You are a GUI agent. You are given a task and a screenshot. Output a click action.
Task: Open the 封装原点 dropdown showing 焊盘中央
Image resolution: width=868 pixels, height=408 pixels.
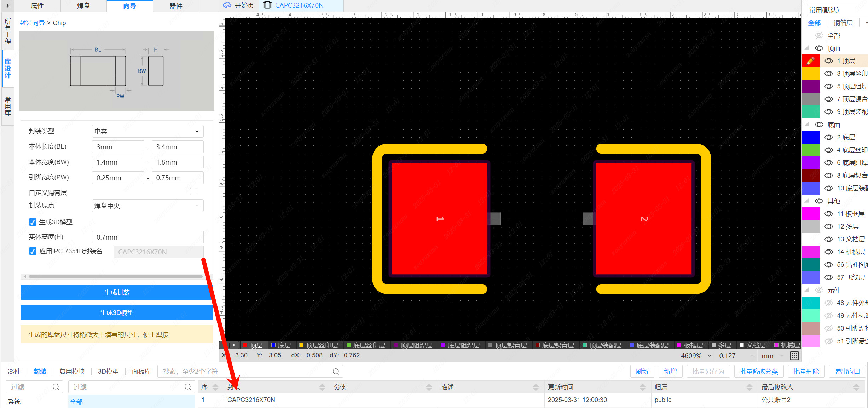147,206
